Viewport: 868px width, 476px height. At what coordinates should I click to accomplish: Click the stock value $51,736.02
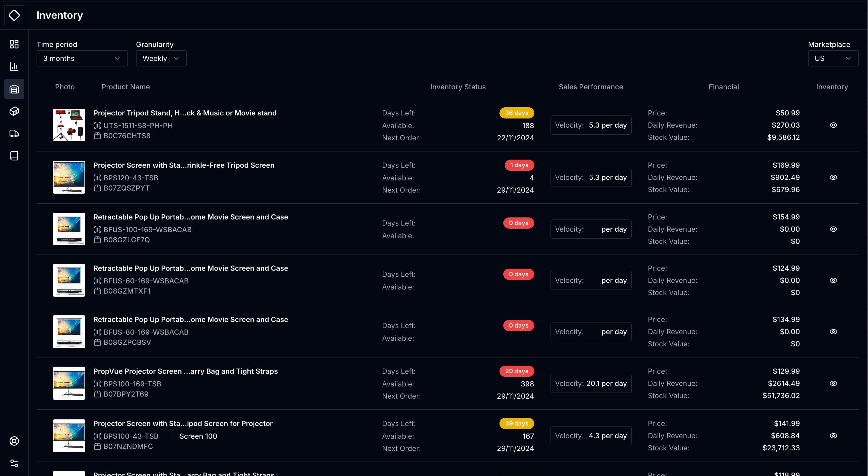tap(781, 396)
